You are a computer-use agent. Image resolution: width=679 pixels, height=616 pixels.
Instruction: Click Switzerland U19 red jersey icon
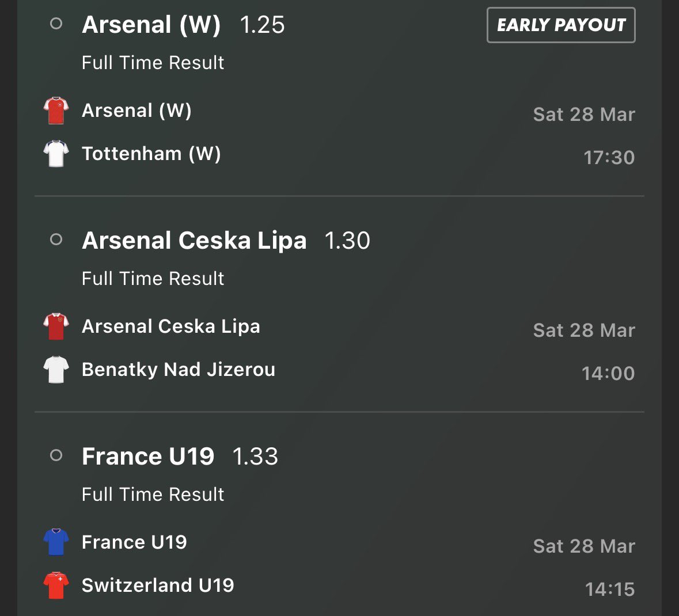point(56,585)
